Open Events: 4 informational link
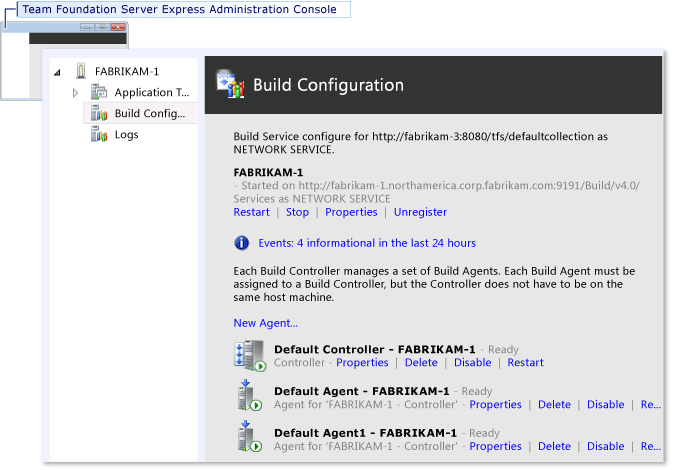Screen dimensions: 673x470 (367, 243)
